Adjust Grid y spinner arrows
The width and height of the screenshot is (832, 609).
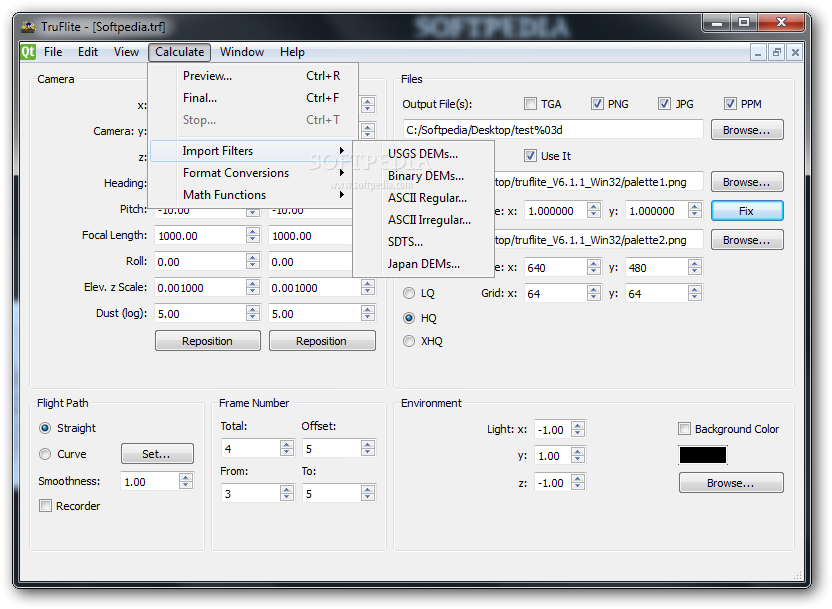tap(695, 293)
